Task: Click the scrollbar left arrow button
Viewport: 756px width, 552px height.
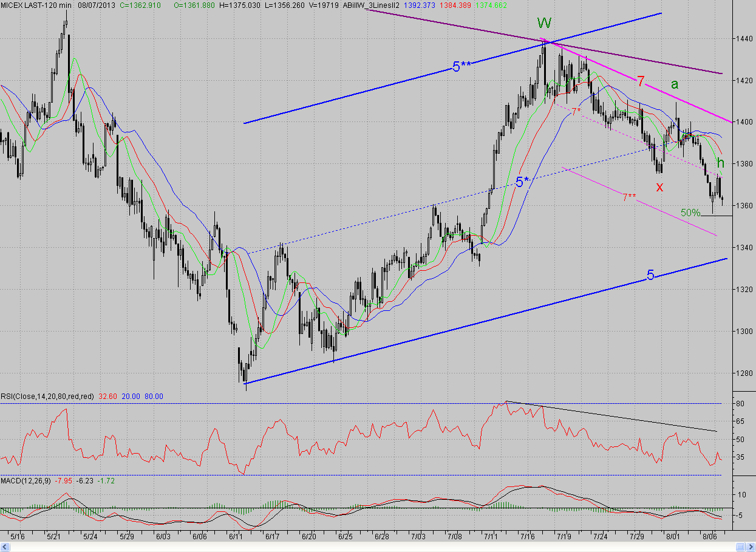Action: 5,547
